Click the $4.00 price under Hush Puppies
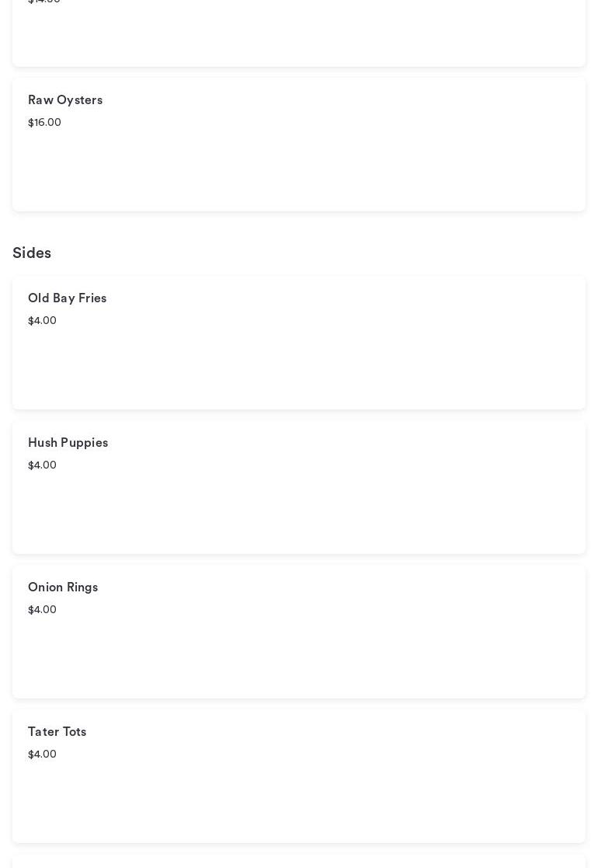This screenshot has width=598, height=868. (x=42, y=465)
